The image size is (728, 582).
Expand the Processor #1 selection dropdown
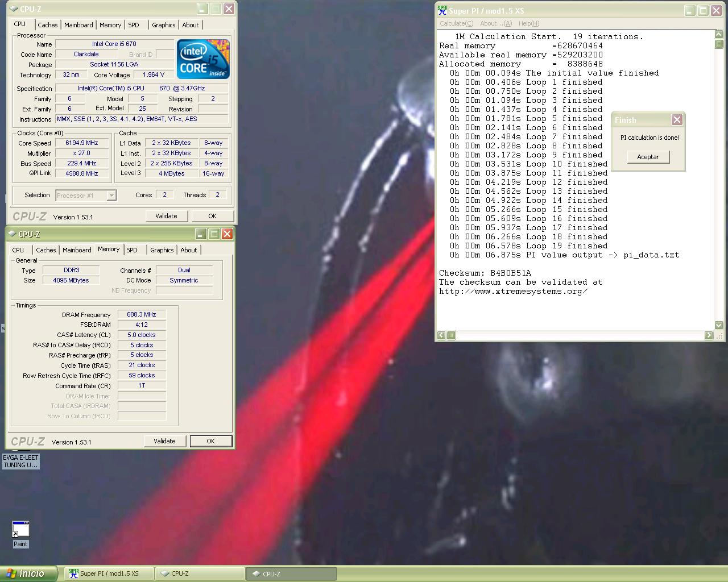coord(111,196)
